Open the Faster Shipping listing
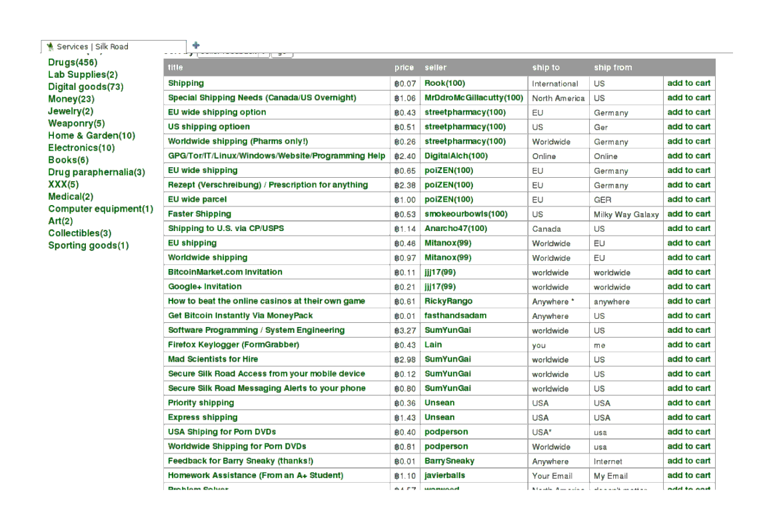Screen dimensions: 773x532 (x=199, y=214)
